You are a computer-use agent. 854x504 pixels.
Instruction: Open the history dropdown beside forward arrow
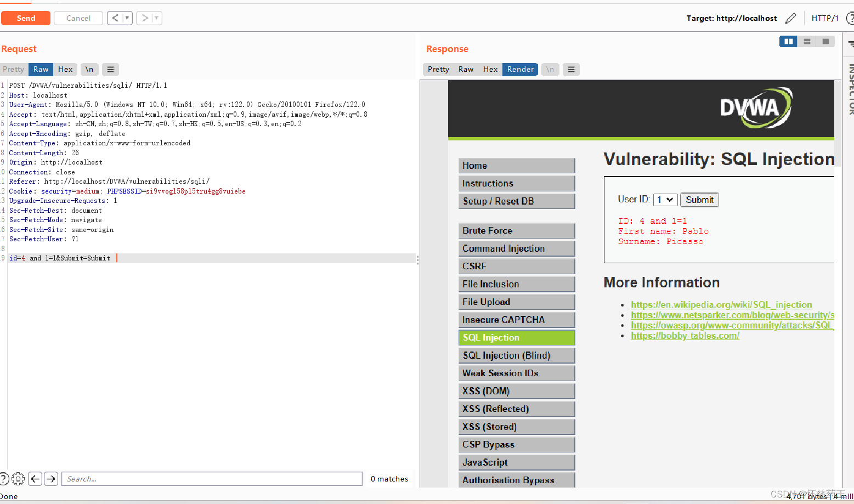[x=157, y=18]
